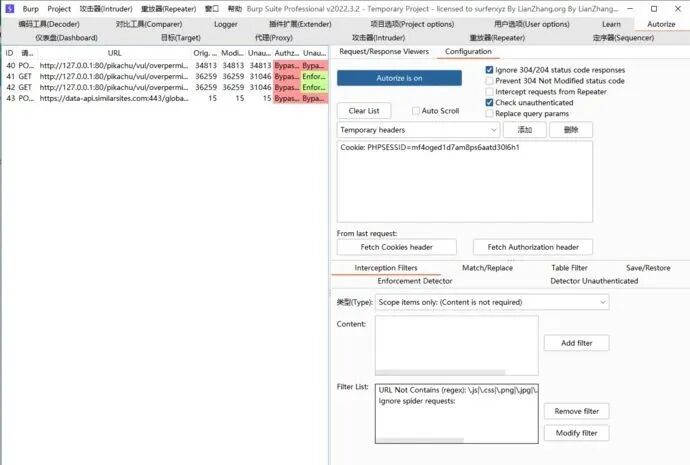The height and width of the screenshot is (465, 690).
Task: Open the User options tab
Action: 532,24
